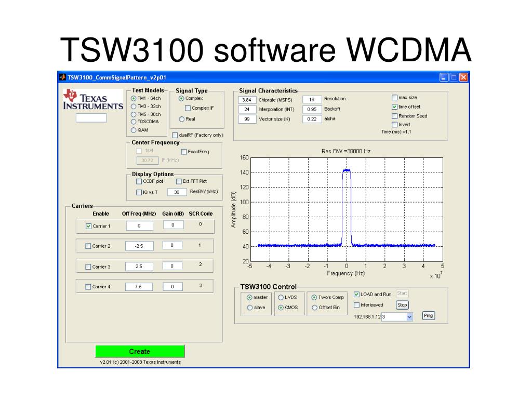Choose Complex signal type
This screenshot has height=399, width=532.
coord(181,98)
